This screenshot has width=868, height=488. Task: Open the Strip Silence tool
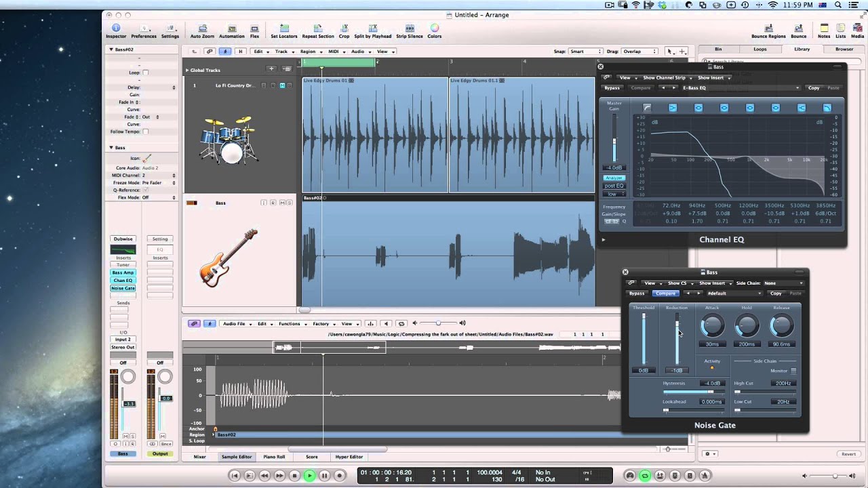click(409, 31)
